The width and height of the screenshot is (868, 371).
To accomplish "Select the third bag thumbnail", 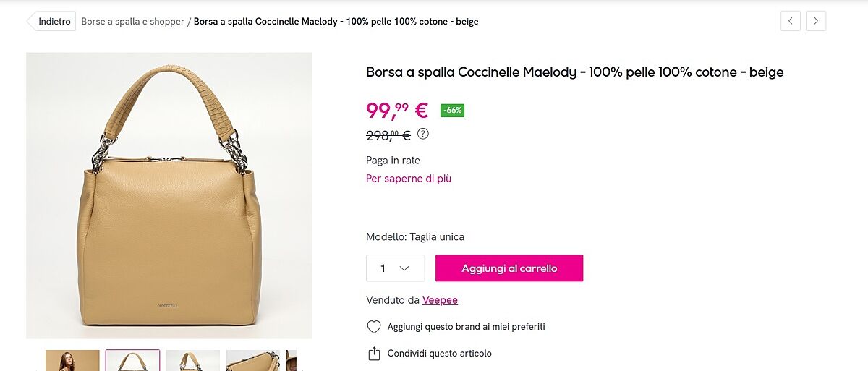I will pos(192,361).
